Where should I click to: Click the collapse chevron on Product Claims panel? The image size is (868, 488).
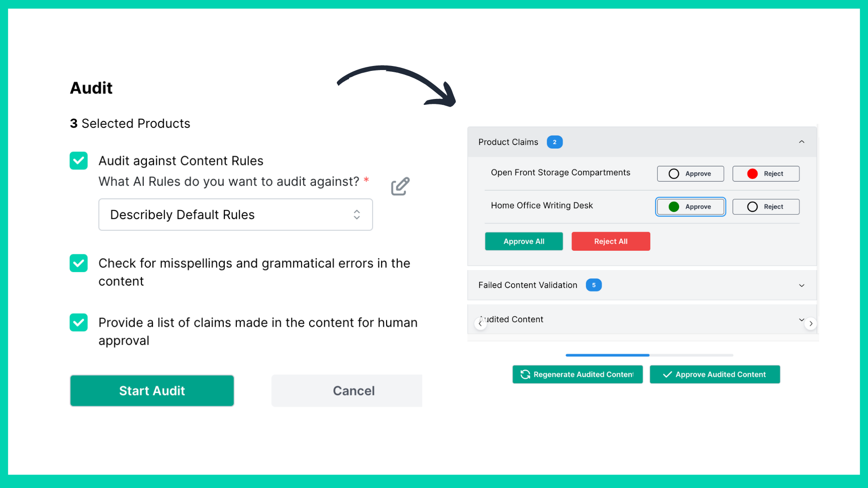point(802,142)
